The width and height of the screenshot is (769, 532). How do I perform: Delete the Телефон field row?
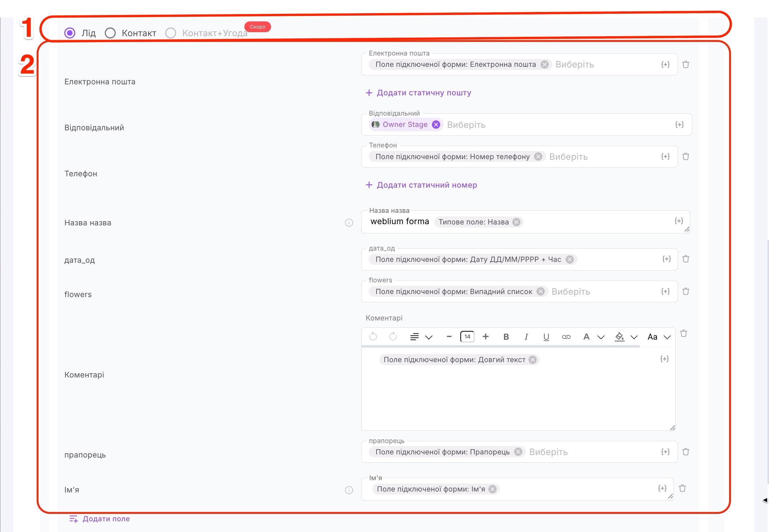coord(686,156)
